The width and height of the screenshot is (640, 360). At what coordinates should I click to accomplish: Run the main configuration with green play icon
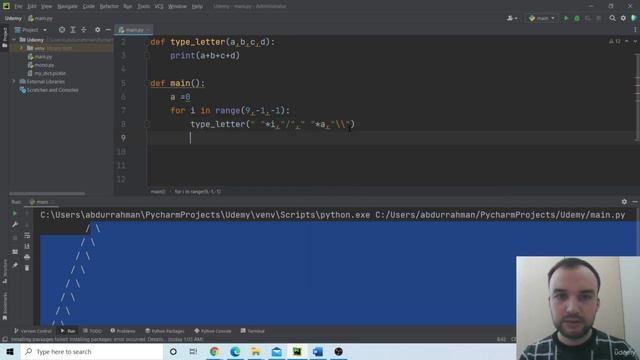pos(566,18)
